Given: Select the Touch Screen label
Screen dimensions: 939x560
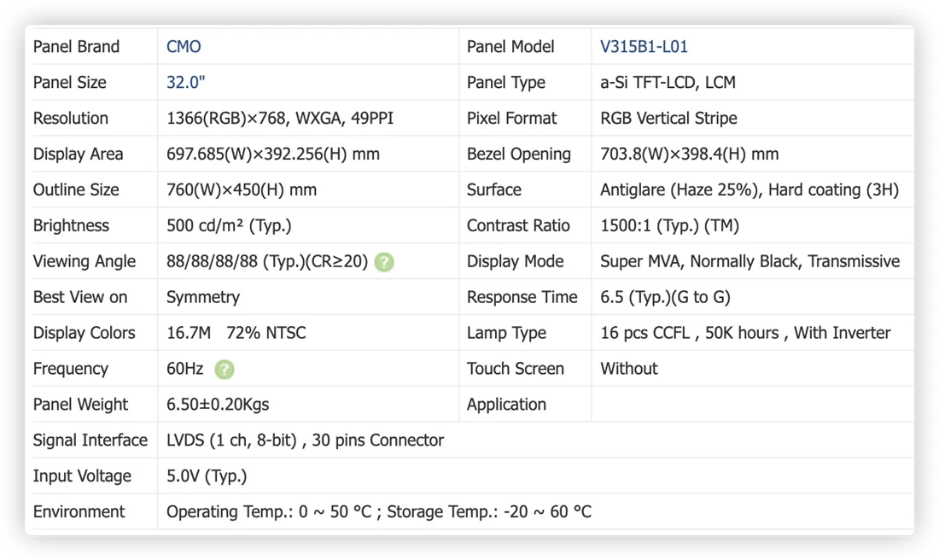Looking at the screenshot, I should (x=516, y=369).
